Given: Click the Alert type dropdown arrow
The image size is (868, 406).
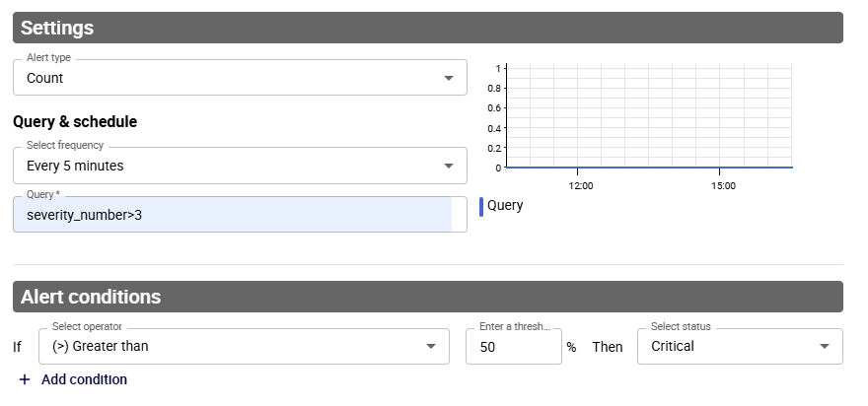Looking at the screenshot, I should tap(449, 78).
